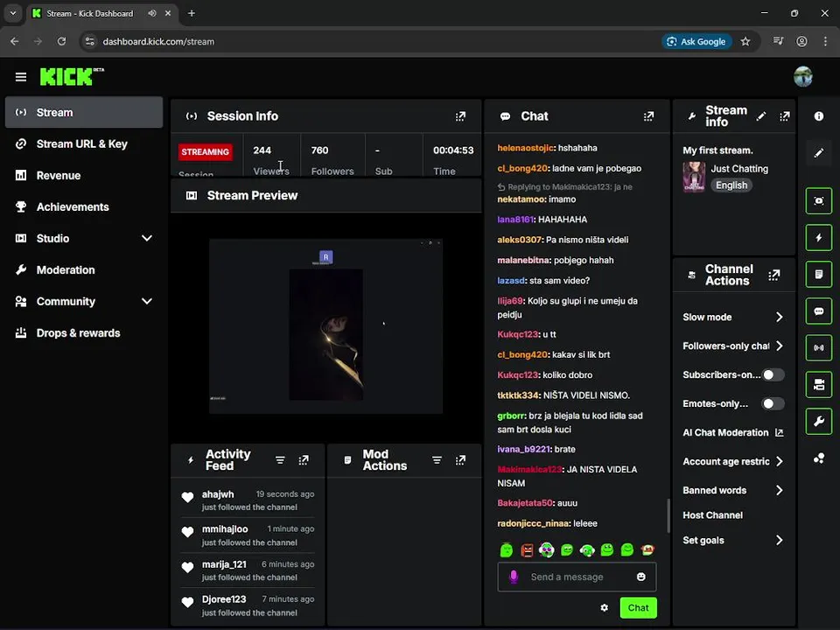
Task: Click the Kick logo
Action: click(x=71, y=77)
